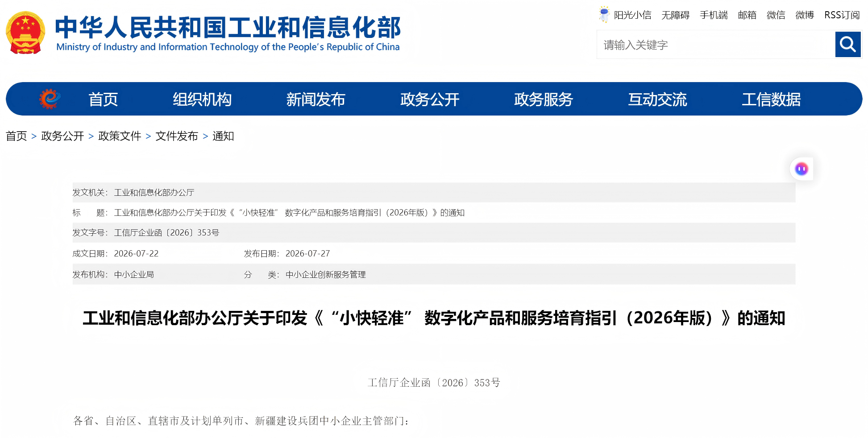868x438 pixels.
Task: Click the ministry's Chinese name title
Action: point(228,28)
